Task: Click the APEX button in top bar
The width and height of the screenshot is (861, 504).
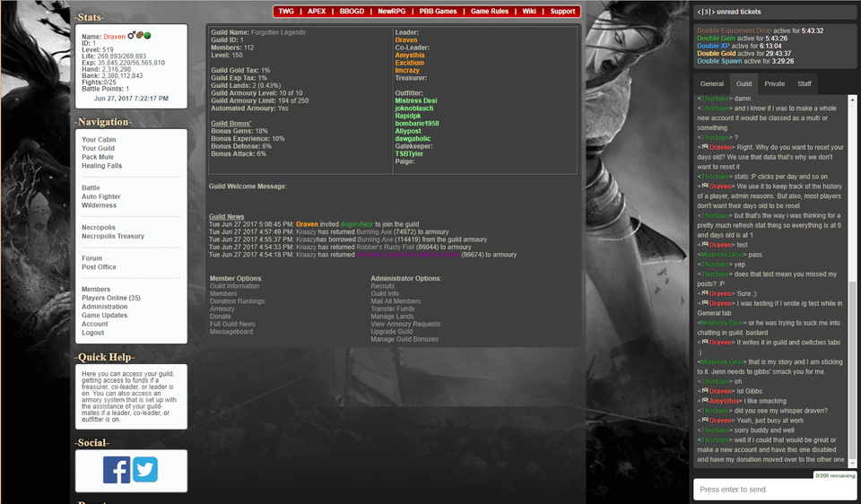Action: [x=317, y=12]
